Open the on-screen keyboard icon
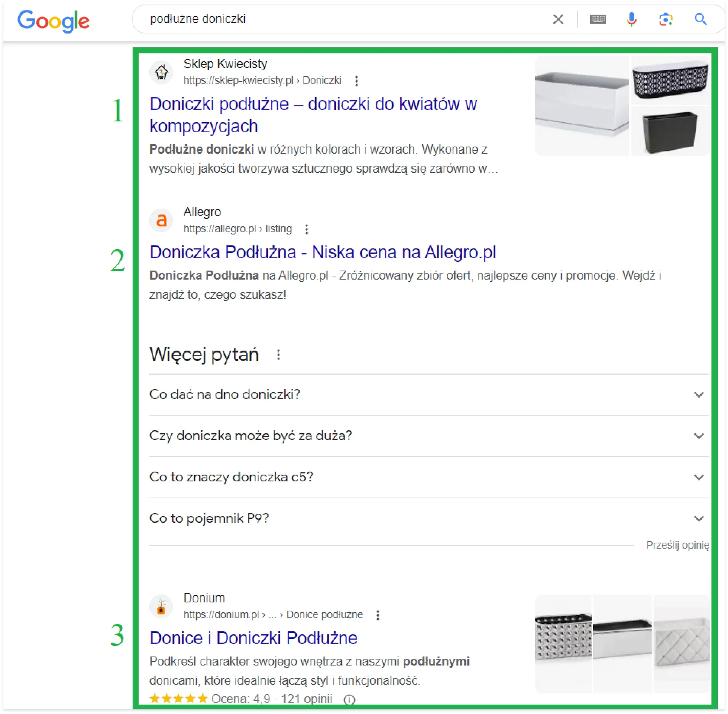728x714 pixels. tap(598, 19)
